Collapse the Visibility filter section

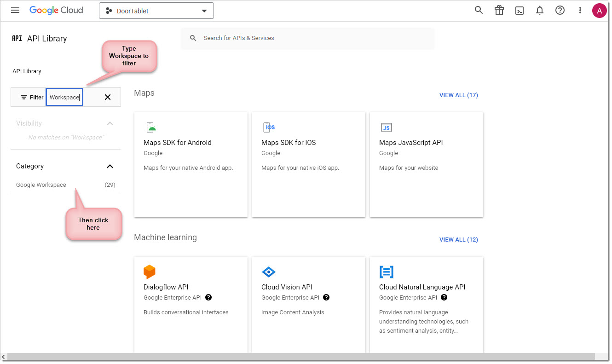tap(110, 123)
